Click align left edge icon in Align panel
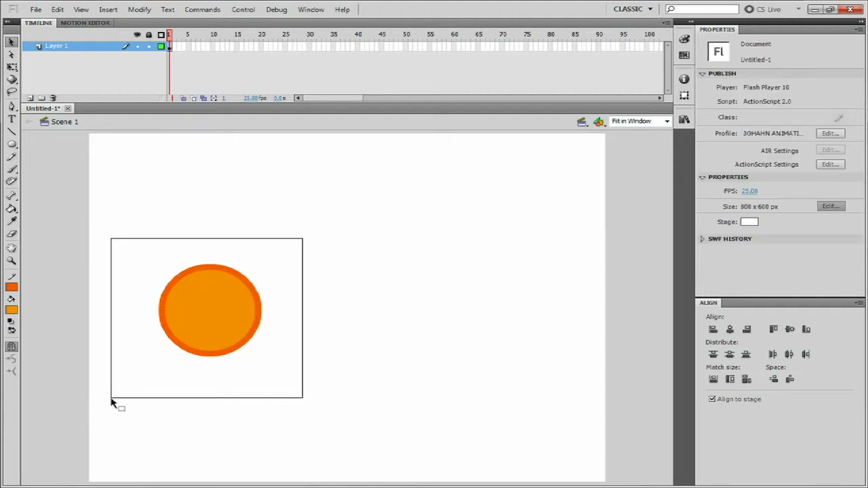 click(x=713, y=329)
